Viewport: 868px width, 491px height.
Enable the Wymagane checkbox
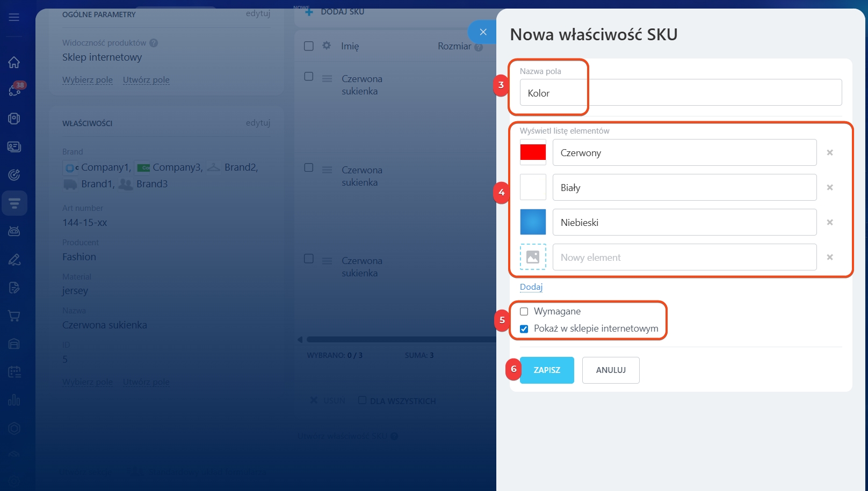coord(524,312)
